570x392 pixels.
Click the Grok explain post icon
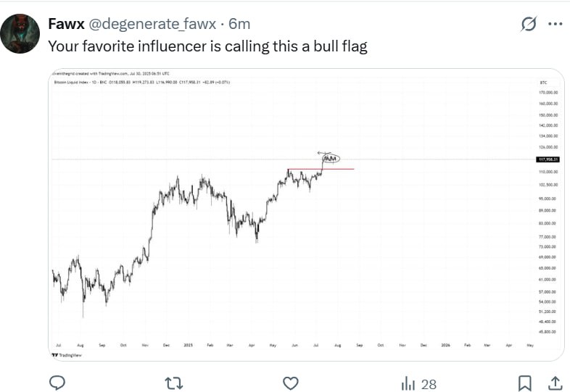(x=529, y=24)
